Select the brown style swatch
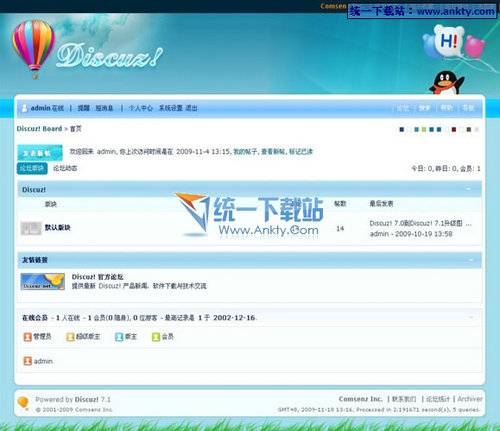Image resolution: width=500 pixels, height=431 pixels. tap(469, 129)
